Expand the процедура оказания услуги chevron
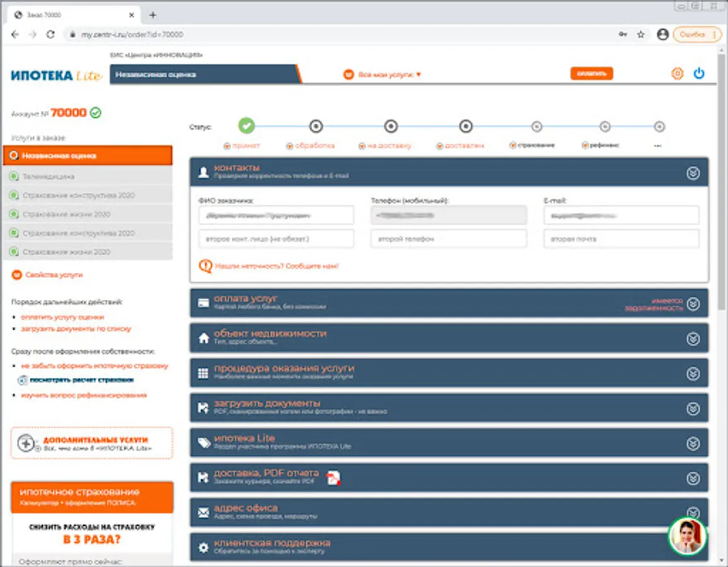This screenshot has height=567, width=728. click(693, 374)
